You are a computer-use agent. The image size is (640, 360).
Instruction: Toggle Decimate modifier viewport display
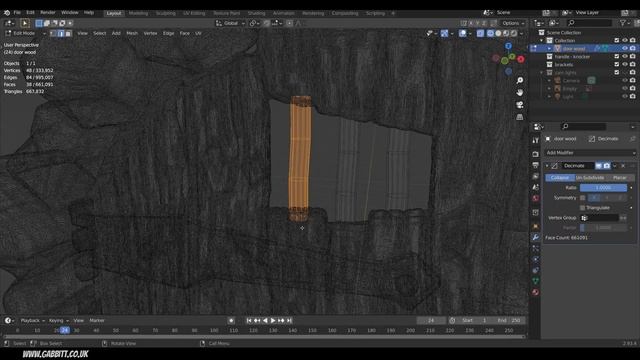599,166
